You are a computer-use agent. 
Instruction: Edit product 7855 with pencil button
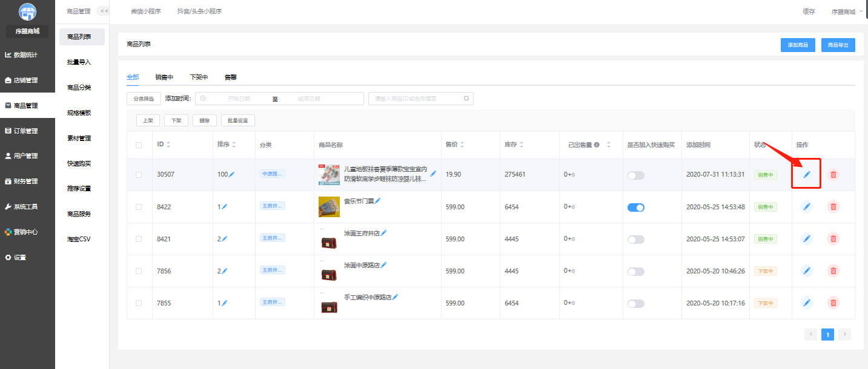tap(807, 303)
